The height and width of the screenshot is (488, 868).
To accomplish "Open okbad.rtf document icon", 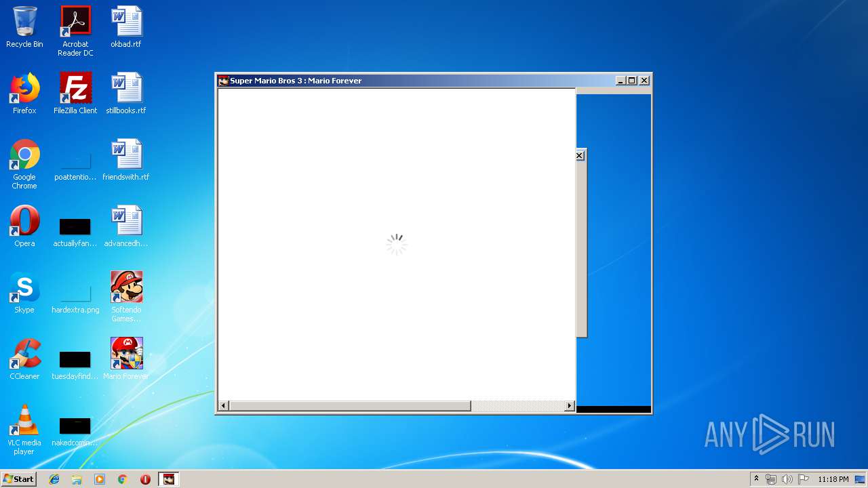I will click(126, 27).
